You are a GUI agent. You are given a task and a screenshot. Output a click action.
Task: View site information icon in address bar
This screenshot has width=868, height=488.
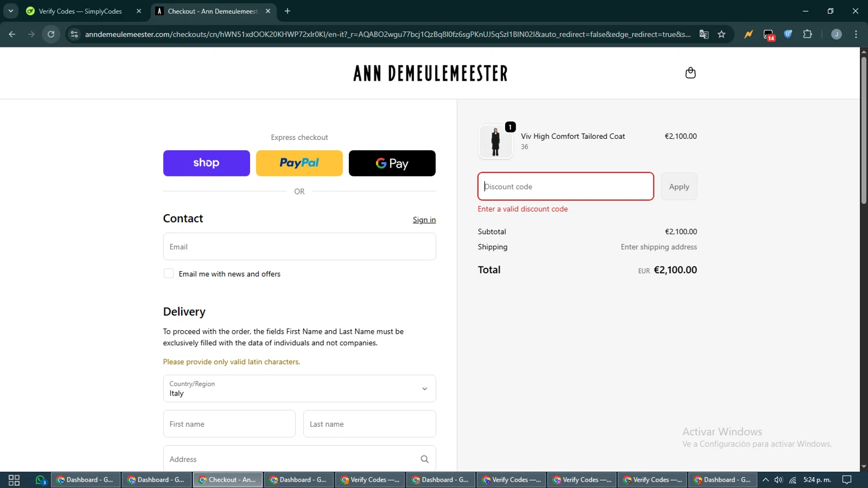click(x=74, y=34)
